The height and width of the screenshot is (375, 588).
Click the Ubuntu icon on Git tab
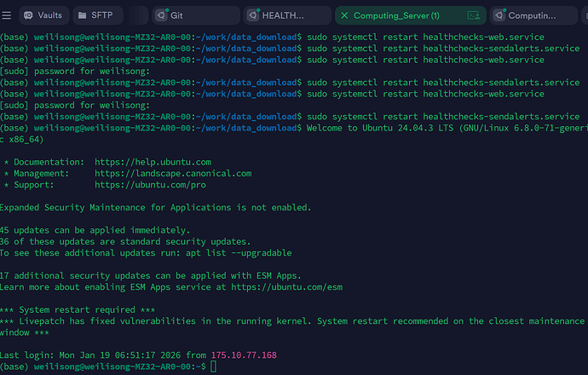(161, 15)
